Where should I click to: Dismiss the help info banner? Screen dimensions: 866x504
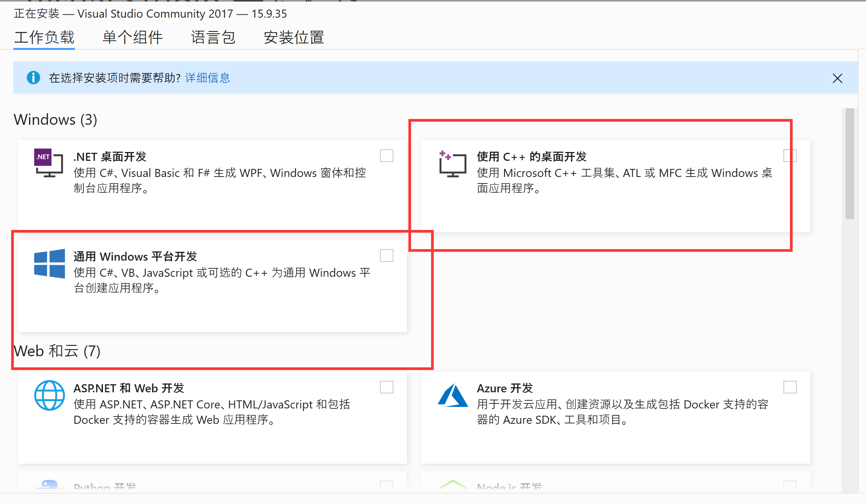click(x=838, y=78)
